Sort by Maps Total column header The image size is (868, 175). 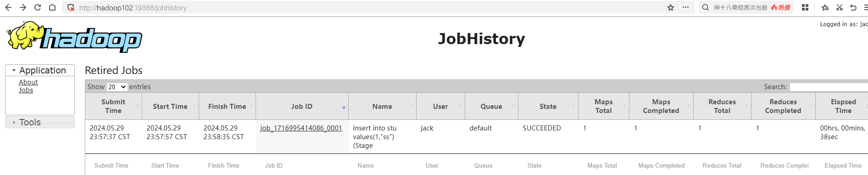tap(604, 106)
